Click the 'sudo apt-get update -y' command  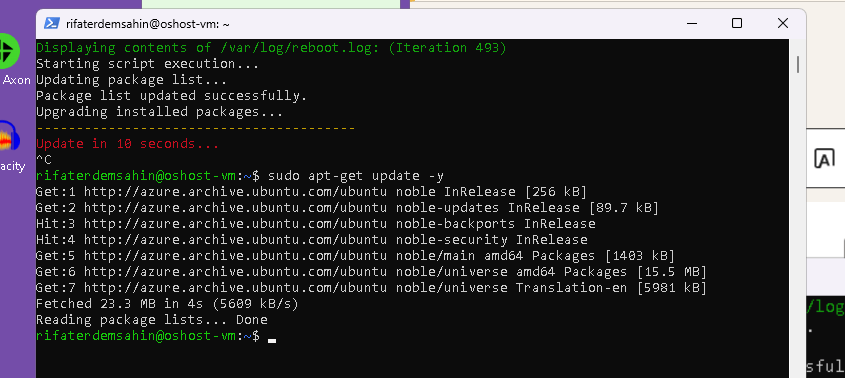pos(356,176)
